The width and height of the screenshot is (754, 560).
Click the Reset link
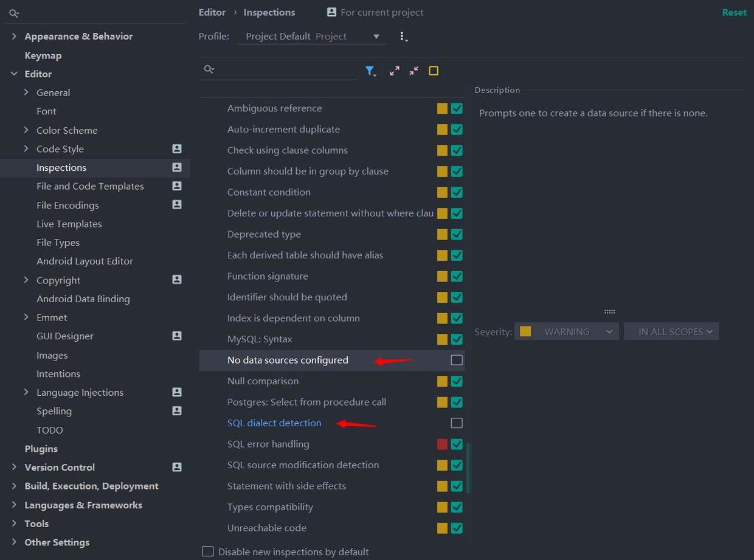[734, 12]
